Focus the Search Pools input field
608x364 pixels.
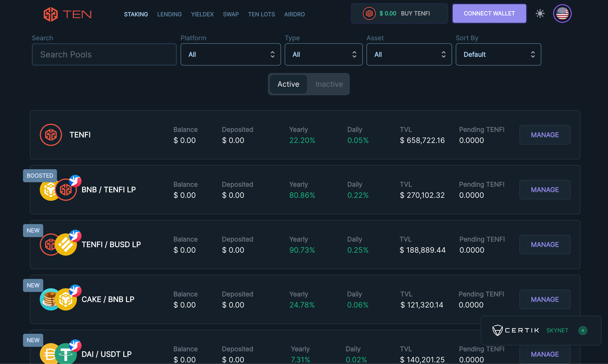[104, 54]
